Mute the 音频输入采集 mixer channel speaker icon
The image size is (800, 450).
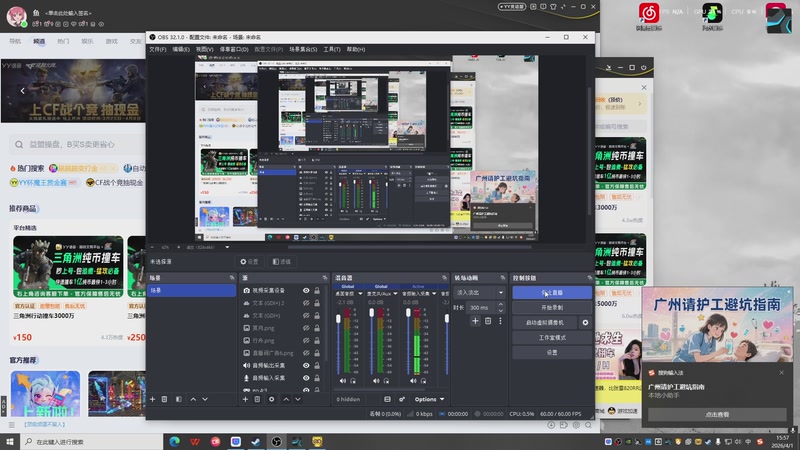tap(413, 381)
